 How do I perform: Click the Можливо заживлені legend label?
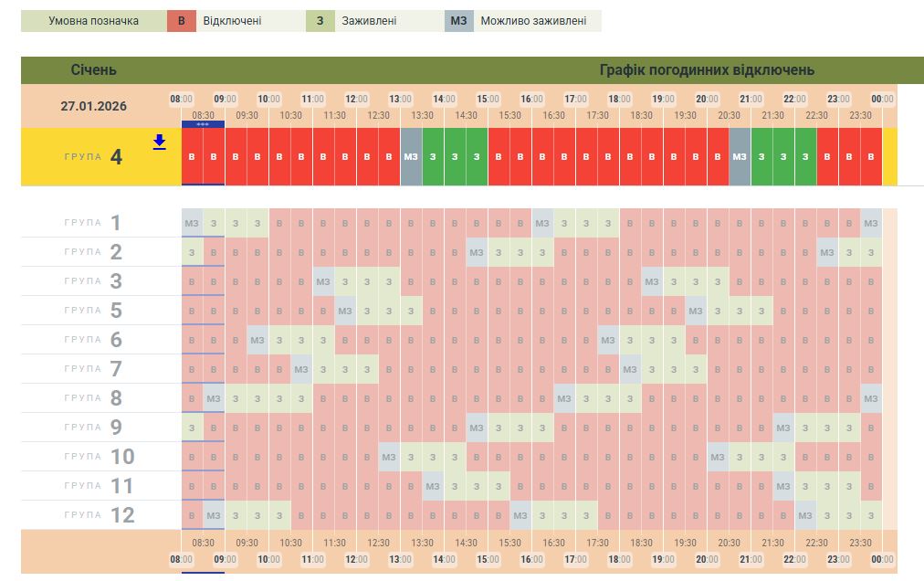[533, 21]
